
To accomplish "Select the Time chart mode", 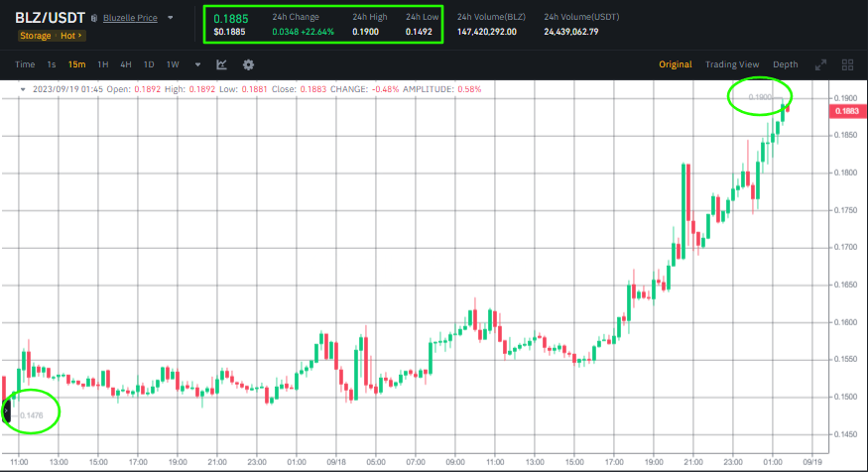I will [25, 64].
